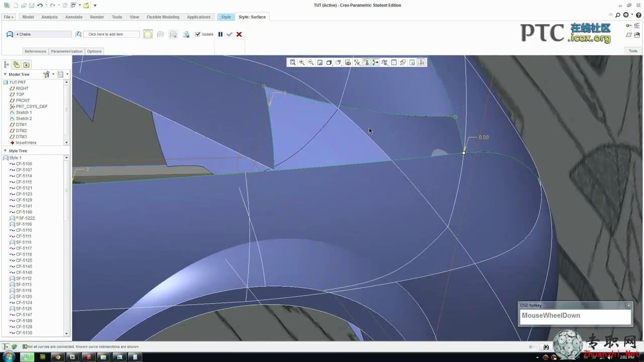Cancel the surface with red X
Screen dimensions: 644x362
239,34
